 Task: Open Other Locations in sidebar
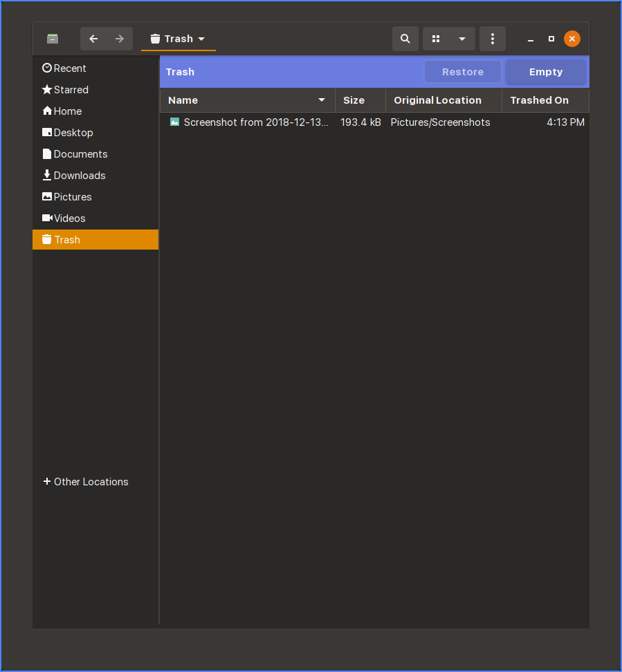point(95,482)
